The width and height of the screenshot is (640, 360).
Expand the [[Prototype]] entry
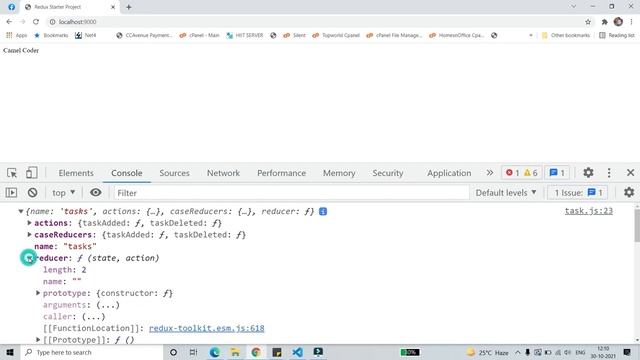pyautogui.click(x=38, y=340)
